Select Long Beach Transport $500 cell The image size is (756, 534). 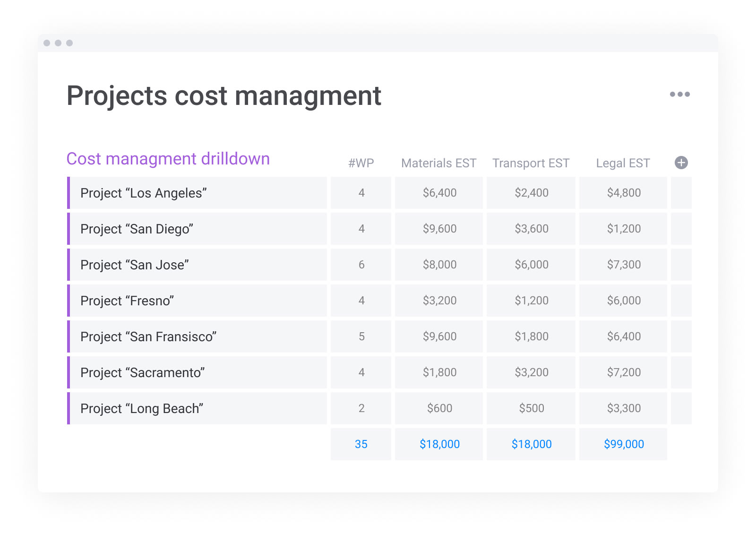[x=531, y=408]
